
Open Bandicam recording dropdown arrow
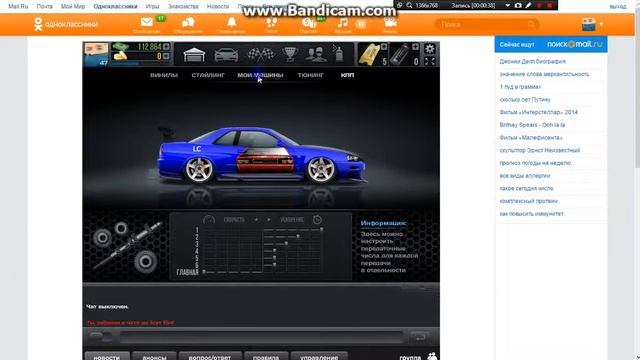(507, 5)
